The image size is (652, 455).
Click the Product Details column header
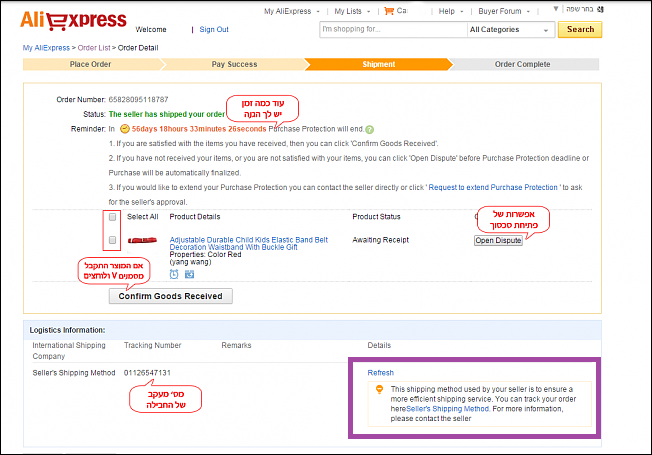tap(195, 217)
